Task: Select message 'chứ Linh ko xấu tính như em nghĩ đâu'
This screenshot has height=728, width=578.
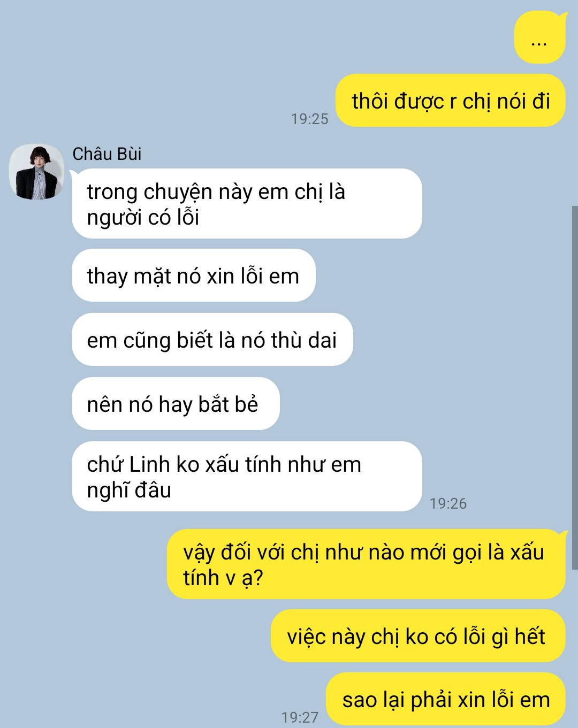Action: pos(247,477)
